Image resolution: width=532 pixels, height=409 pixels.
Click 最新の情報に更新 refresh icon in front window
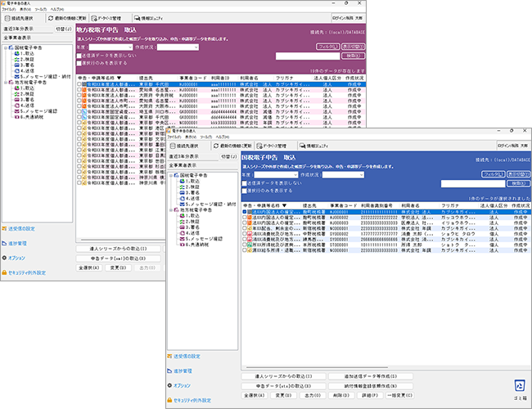point(214,145)
